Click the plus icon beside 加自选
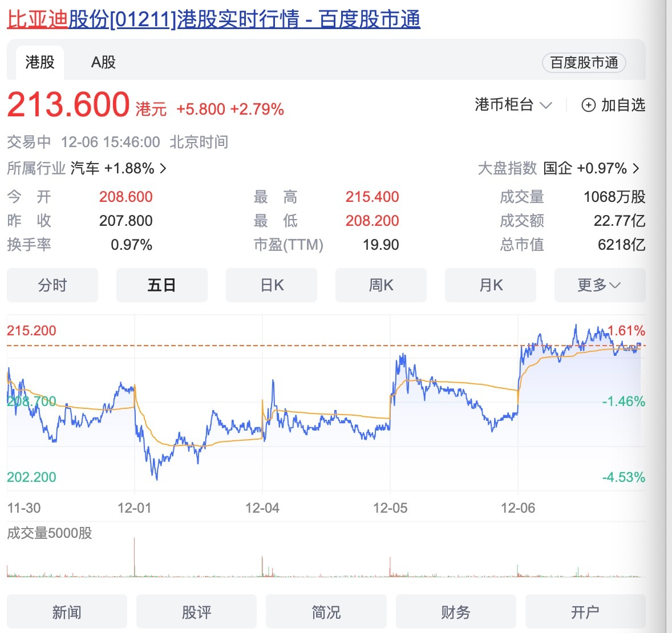The width and height of the screenshot is (672, 633). click(x=589, y=105)
